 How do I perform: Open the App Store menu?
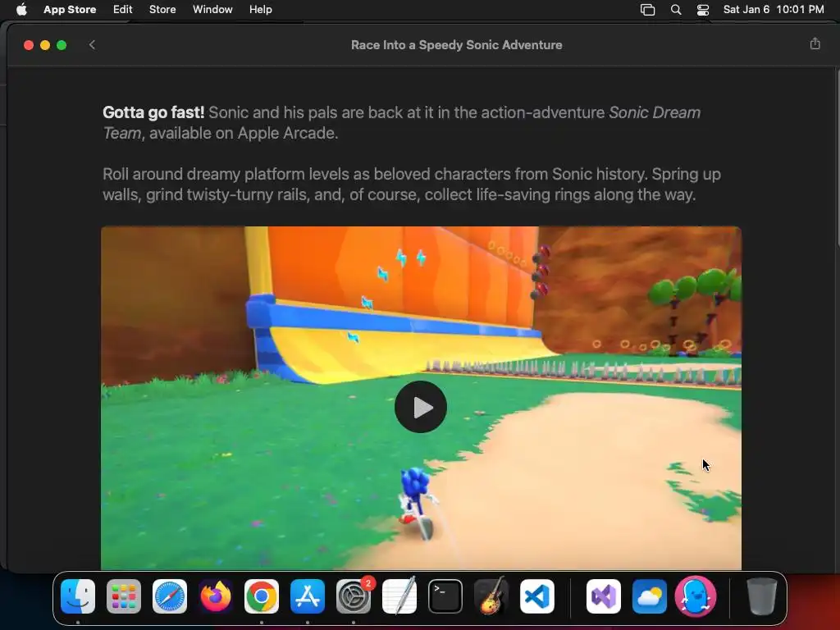click(x=70, y=10)
